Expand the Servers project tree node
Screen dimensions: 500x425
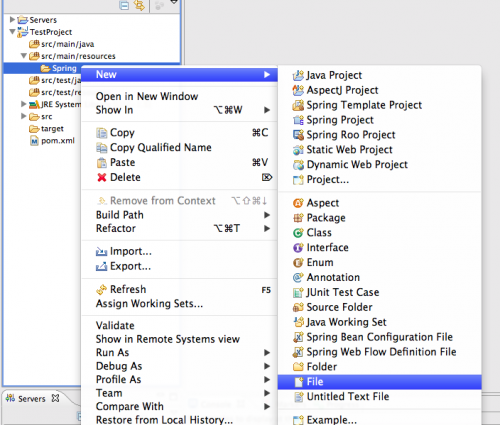(12, 19)
